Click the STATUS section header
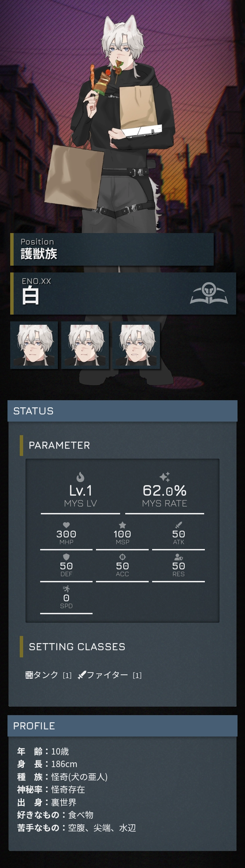This screenshot has width=245, height=868. pyautogui.click(x=122, y=411)
